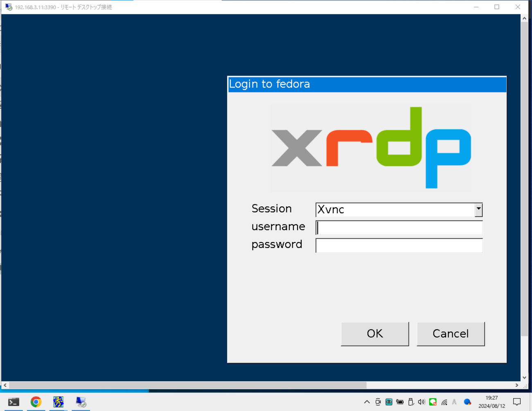Click the Remote Desktop title bar icon
The height and width of the screenshot is (411, 532).
point(9,7)
